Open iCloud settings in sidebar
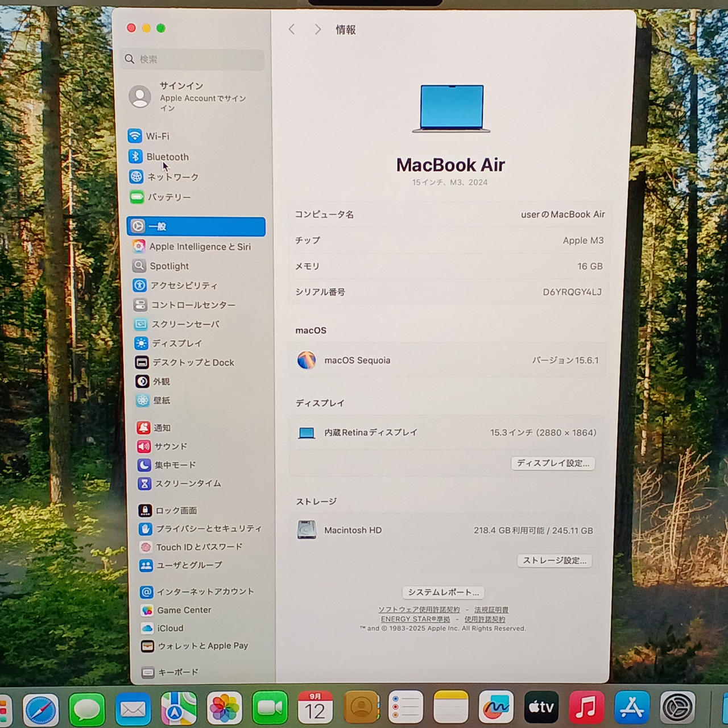Screen dimensions: 728x728 click(x=169, y=628)
